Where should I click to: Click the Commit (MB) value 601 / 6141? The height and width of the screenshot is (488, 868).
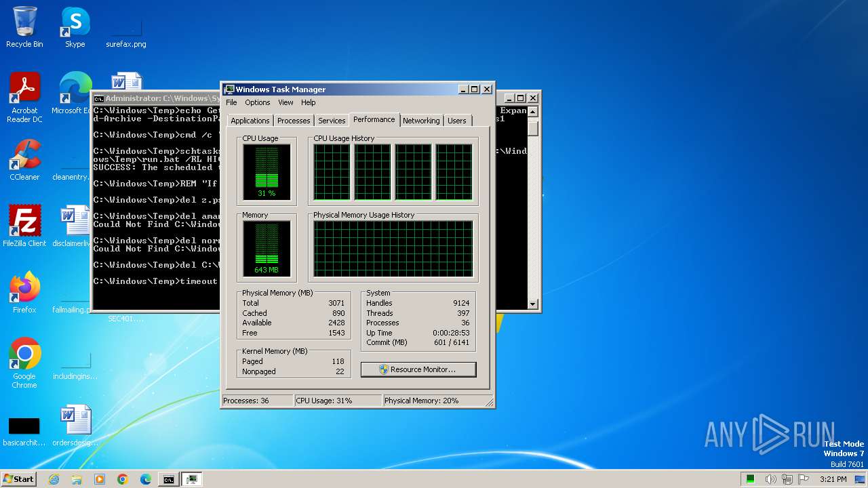[x=451, y=342]
